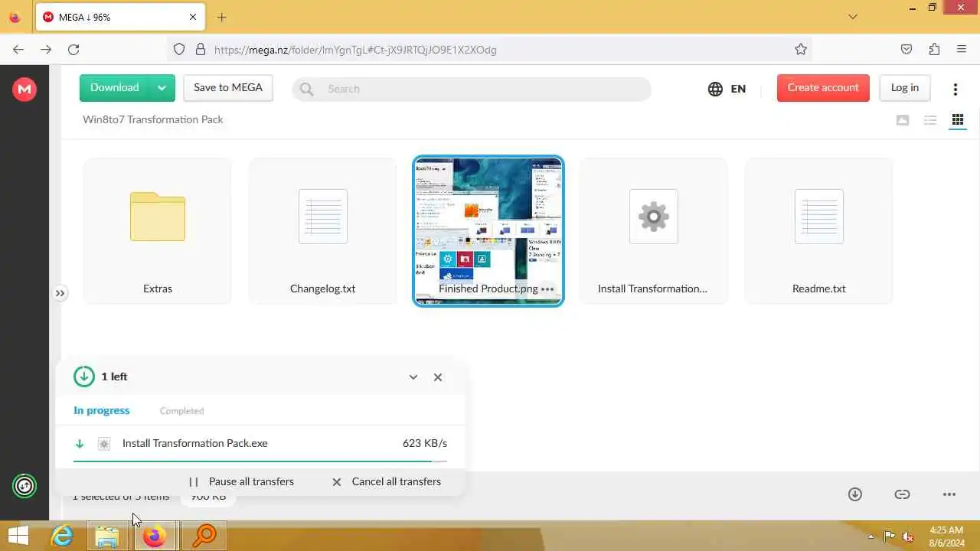Select Finished Product.png thumbnail
The width and height of the screenshot is (980, 551).
488,231
